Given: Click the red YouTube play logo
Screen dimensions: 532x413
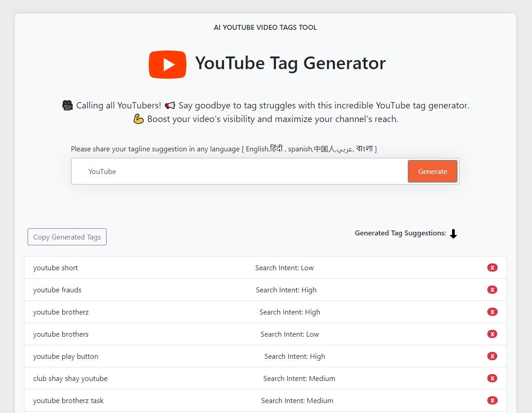Looking at the screenshot, I should (168, 65).
